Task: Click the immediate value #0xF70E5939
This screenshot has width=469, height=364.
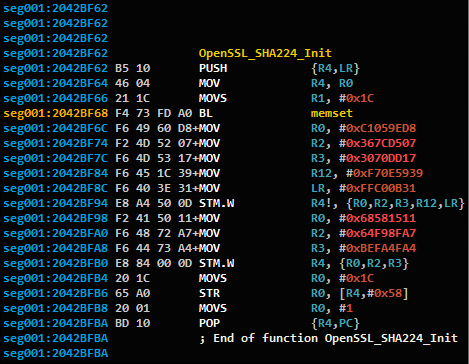Action: coord(385,173)
